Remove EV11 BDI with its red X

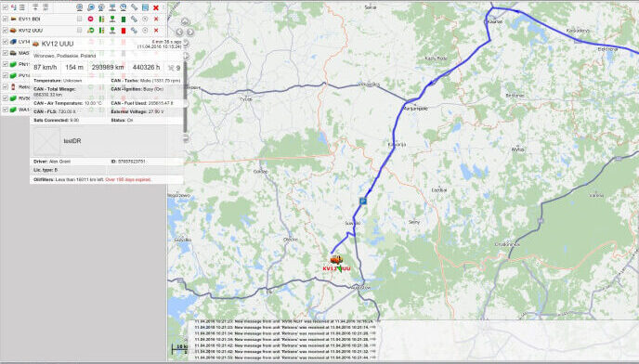tap(156, 19)
